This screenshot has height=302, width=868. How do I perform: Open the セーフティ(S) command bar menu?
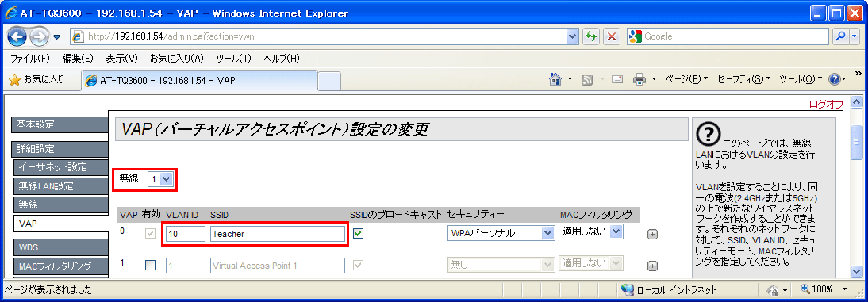tap(743, 79)
